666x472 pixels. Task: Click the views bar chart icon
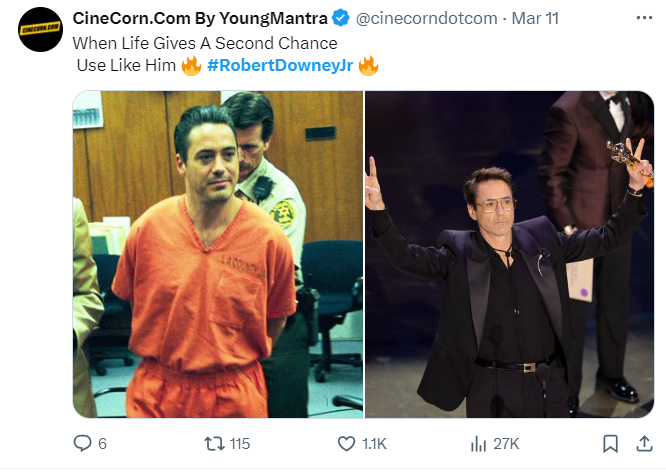pos(478,443)
